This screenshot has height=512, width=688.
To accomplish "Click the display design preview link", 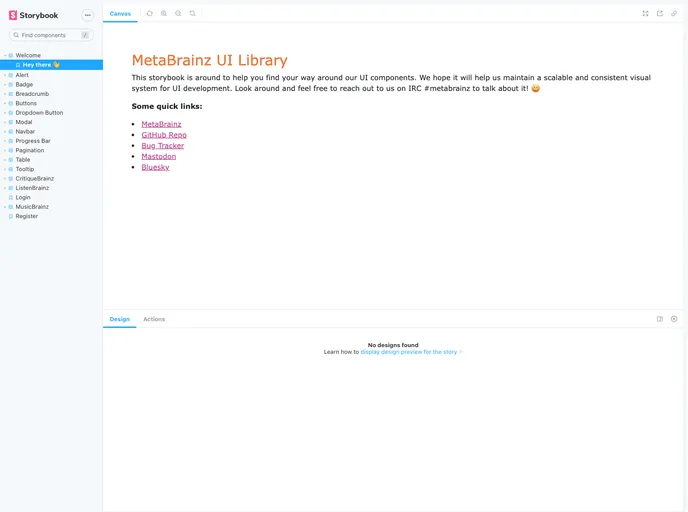I will click(411, 352).
